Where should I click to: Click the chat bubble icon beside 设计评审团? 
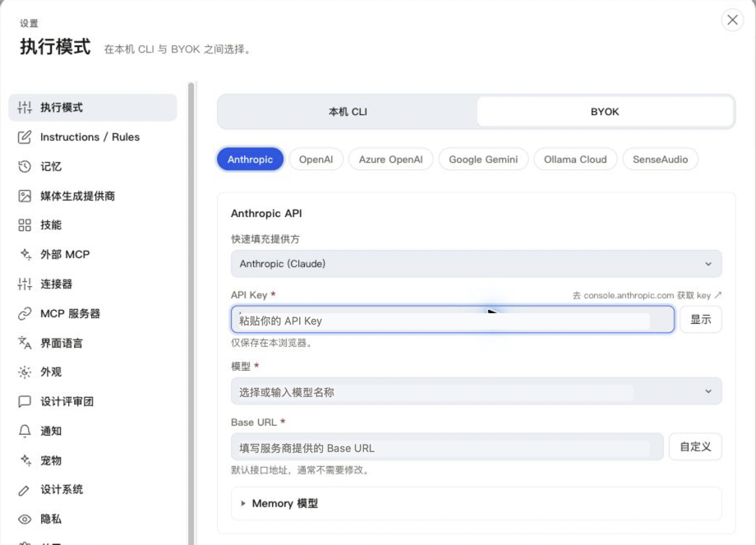point(25,401)
